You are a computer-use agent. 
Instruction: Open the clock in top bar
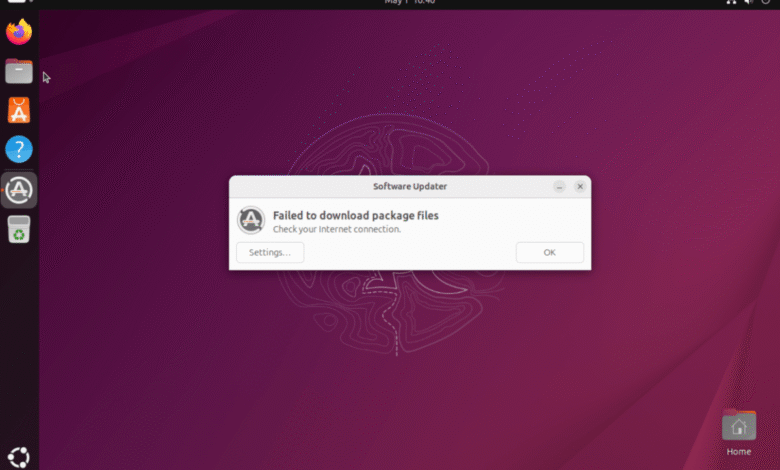click(410, 2)
